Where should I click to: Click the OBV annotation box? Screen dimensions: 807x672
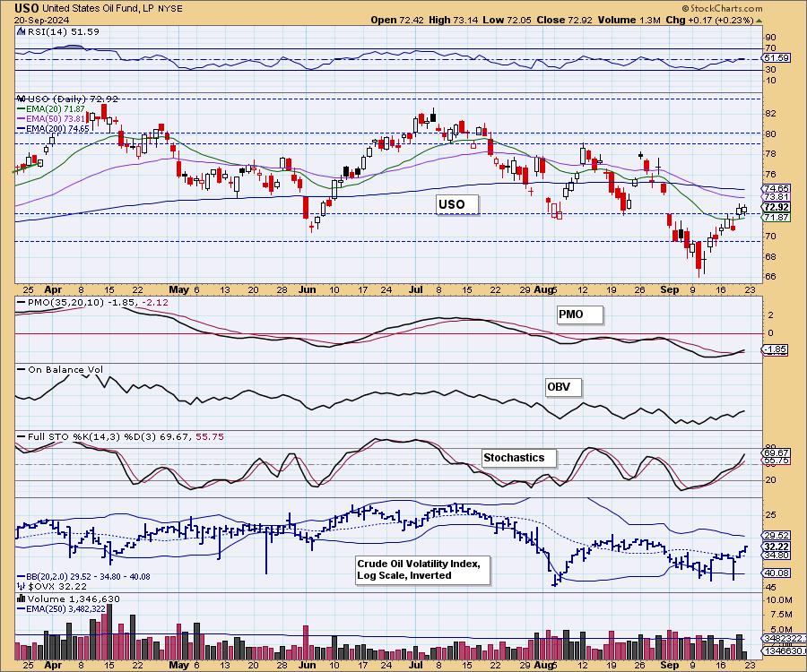[564, 387]
